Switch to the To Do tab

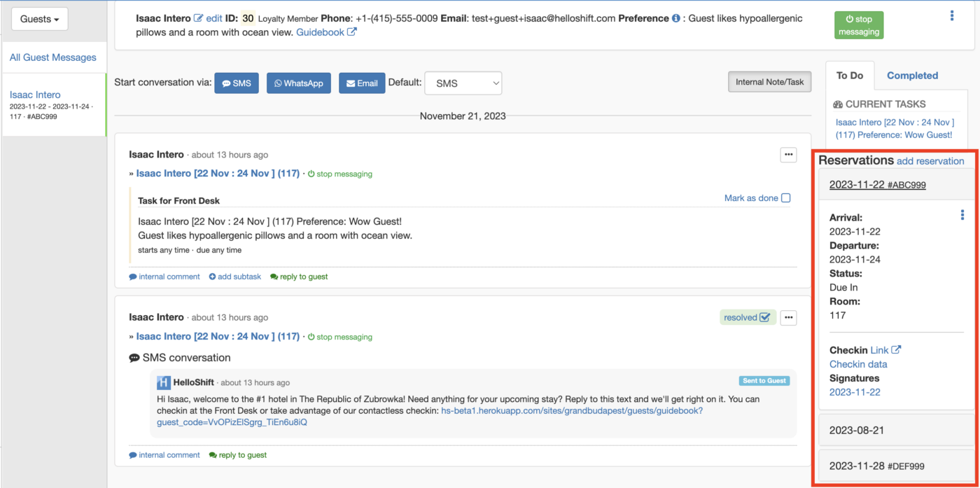click(x=850, y=76)
